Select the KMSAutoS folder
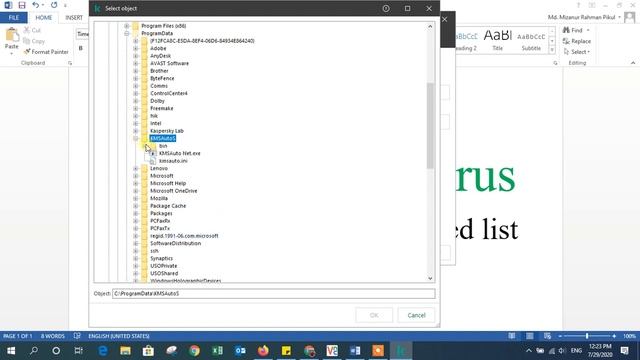The height and width of the screenshot is (360, 640). tap(162, 138)
